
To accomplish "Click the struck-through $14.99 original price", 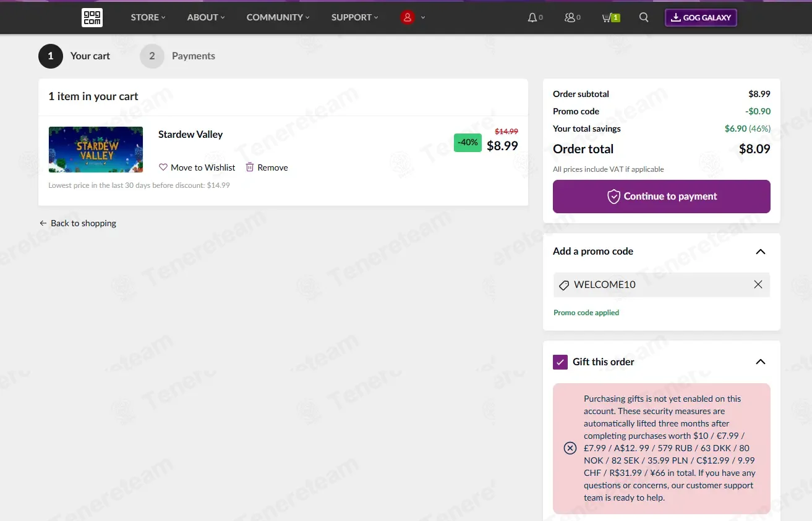I will click(x=506, y=132).
